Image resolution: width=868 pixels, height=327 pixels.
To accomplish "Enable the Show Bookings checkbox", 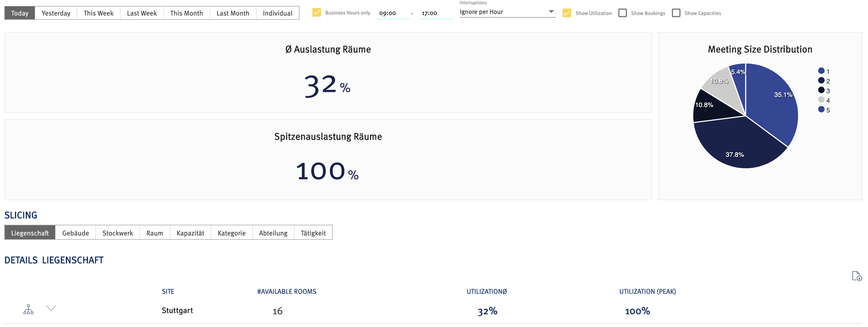I will pos(623,13).
